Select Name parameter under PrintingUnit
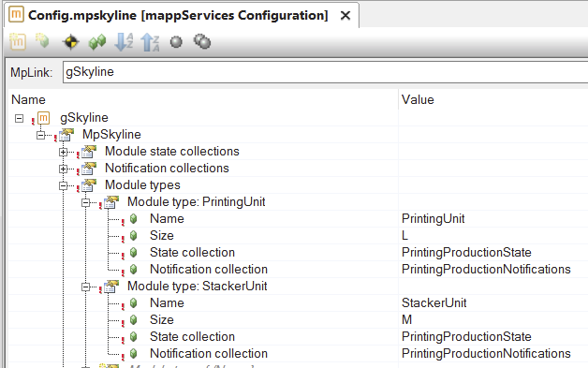588x368 pixels. (x=167, y=219)
